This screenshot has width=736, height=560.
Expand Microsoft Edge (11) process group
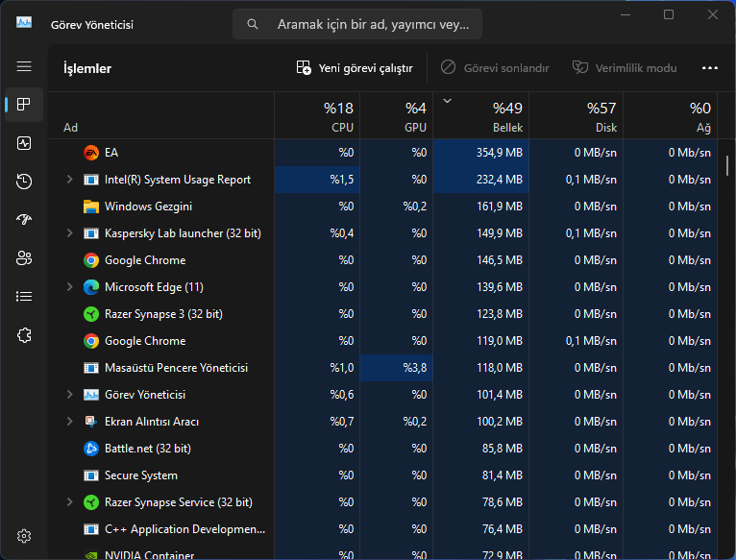pyautogui.click(x=69, y=287)
